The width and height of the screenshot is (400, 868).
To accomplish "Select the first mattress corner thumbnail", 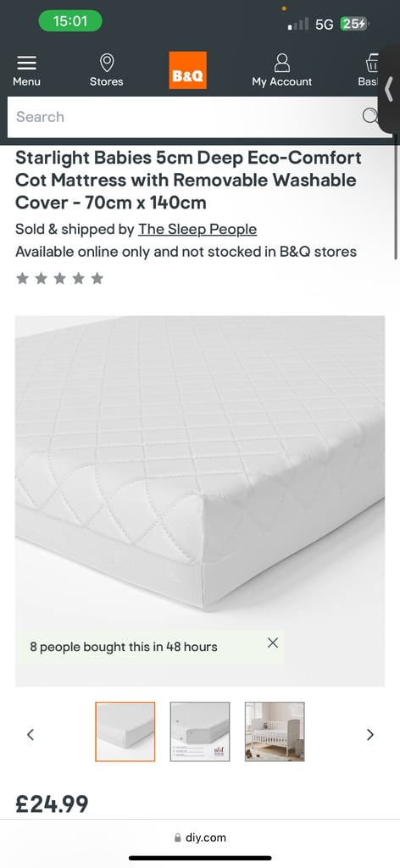I will (125, 732).
